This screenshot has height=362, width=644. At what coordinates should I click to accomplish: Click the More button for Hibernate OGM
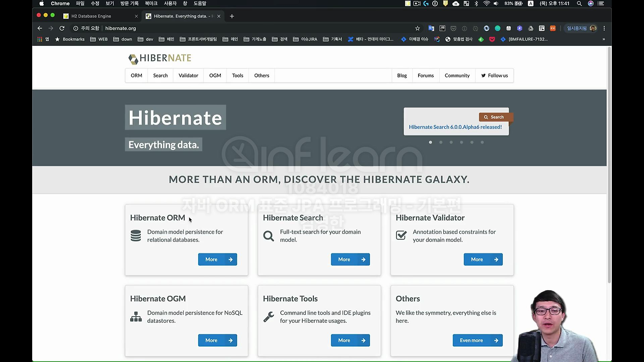tap(217, 340)
